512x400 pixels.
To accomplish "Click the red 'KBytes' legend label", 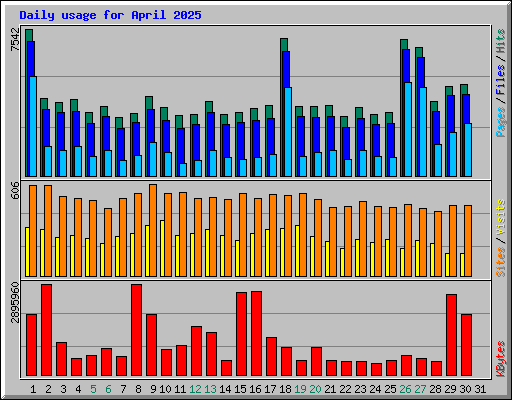I will (x=500, y=359).
